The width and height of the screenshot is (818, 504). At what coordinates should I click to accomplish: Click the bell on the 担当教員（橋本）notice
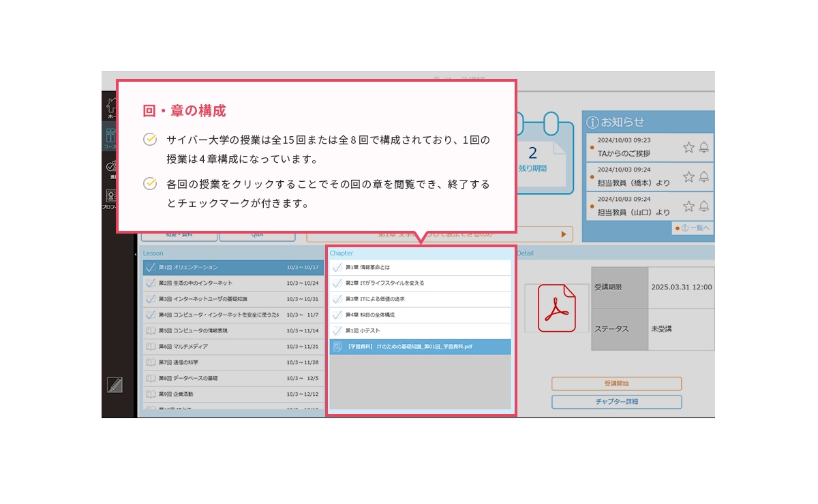coord(703,177)
